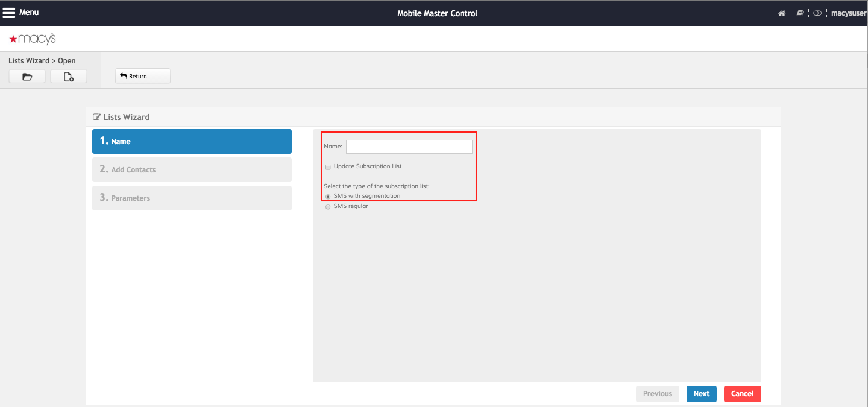Click the Previous button
The height and width of the screenshot is (407, 868).
[x=657, y=394]
